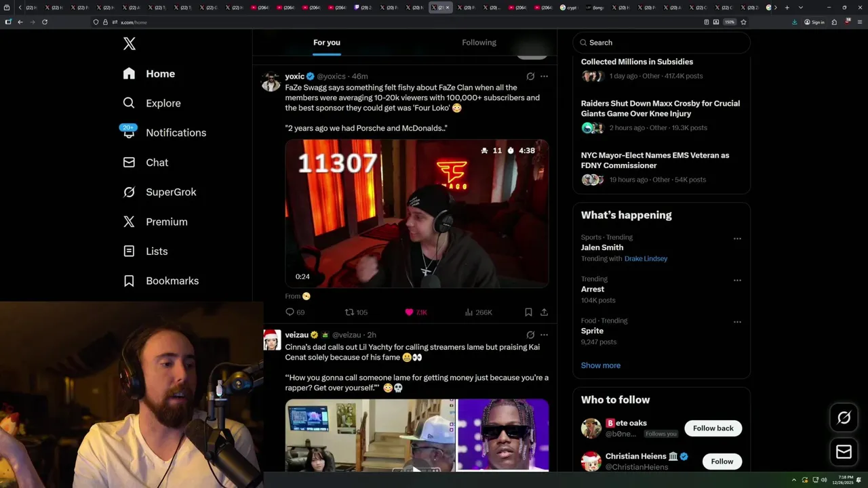Open the Arrest trending topic
The image size is (868, 488).
(593, 289)
